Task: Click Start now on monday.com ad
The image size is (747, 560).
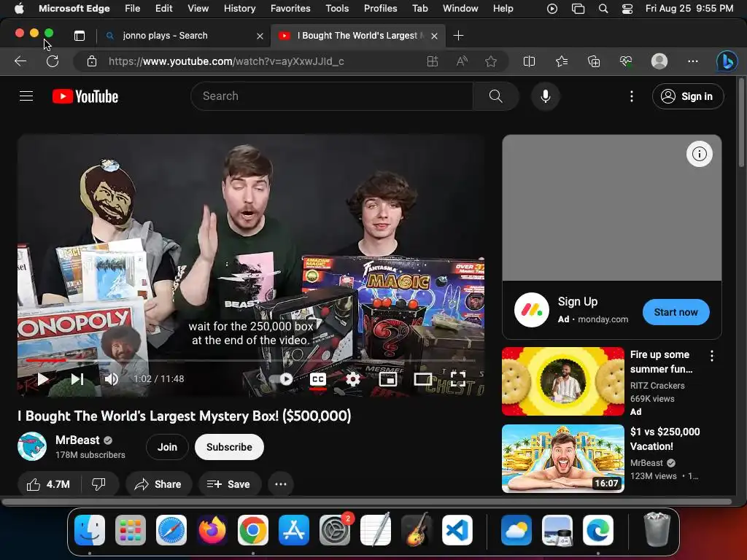Action: click(676, 312)
